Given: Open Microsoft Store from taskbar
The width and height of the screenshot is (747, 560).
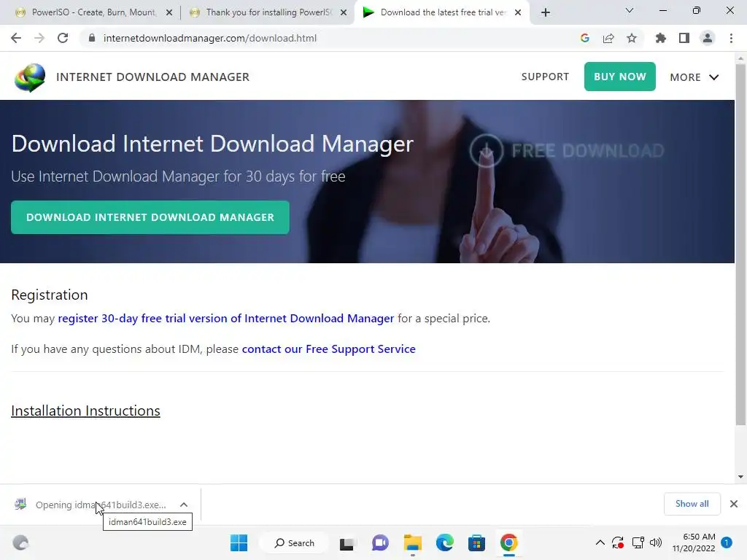Looking at the screenshot, I should pos(476,542).
